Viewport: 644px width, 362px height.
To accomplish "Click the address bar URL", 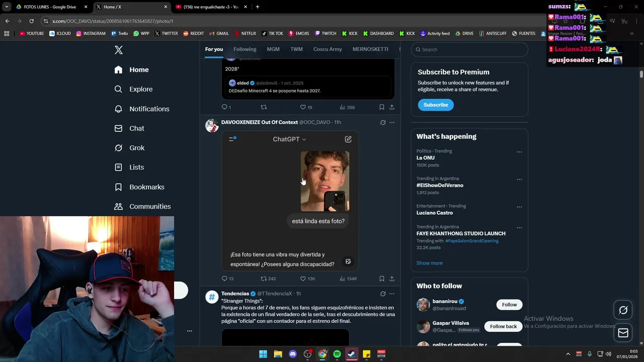I will coord(113,21).
